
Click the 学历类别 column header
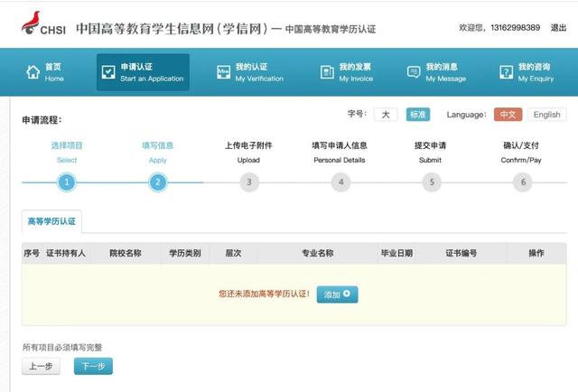185,253
